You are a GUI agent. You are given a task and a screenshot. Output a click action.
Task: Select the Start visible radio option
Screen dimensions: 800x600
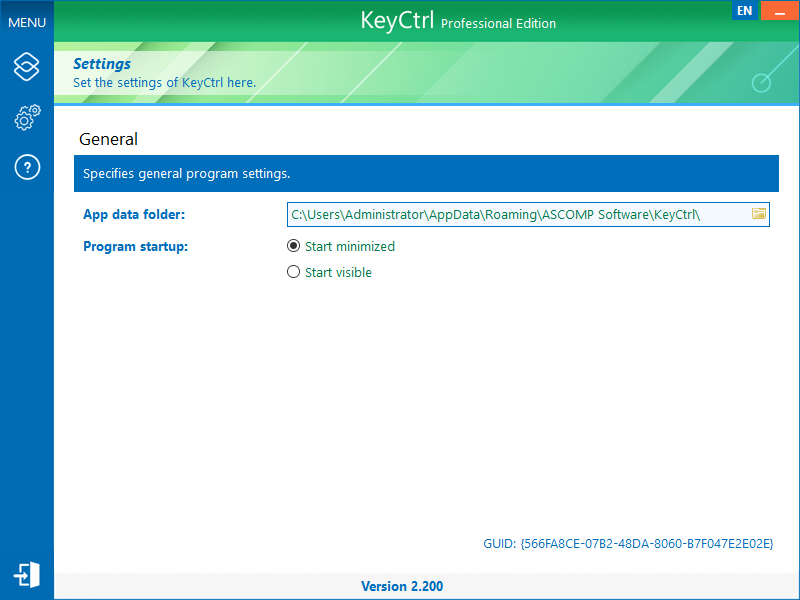(x=329, y=272)
